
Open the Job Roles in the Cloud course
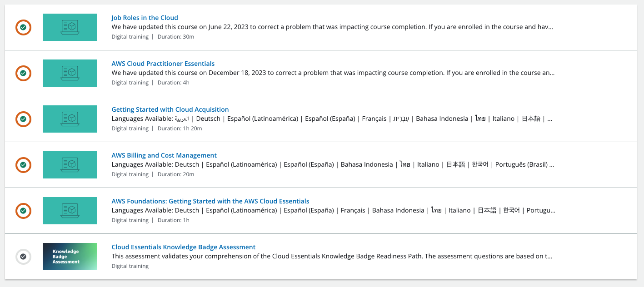click(145, 17)
